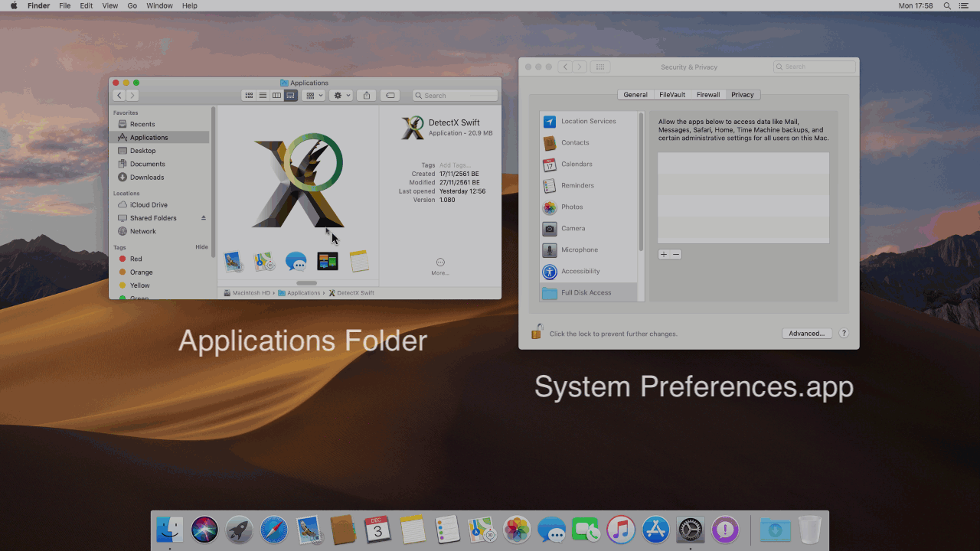Go forward in the Finder window

(x=132, y=96)
